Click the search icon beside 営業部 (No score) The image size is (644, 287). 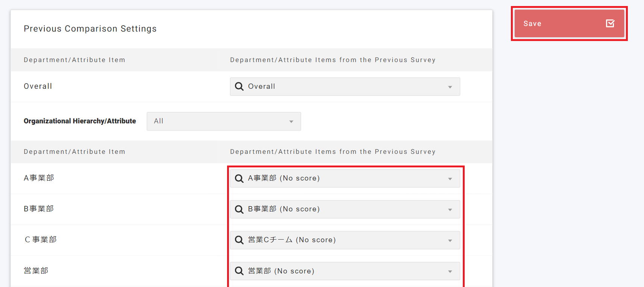pyautogui.click(x=239, y=271)
